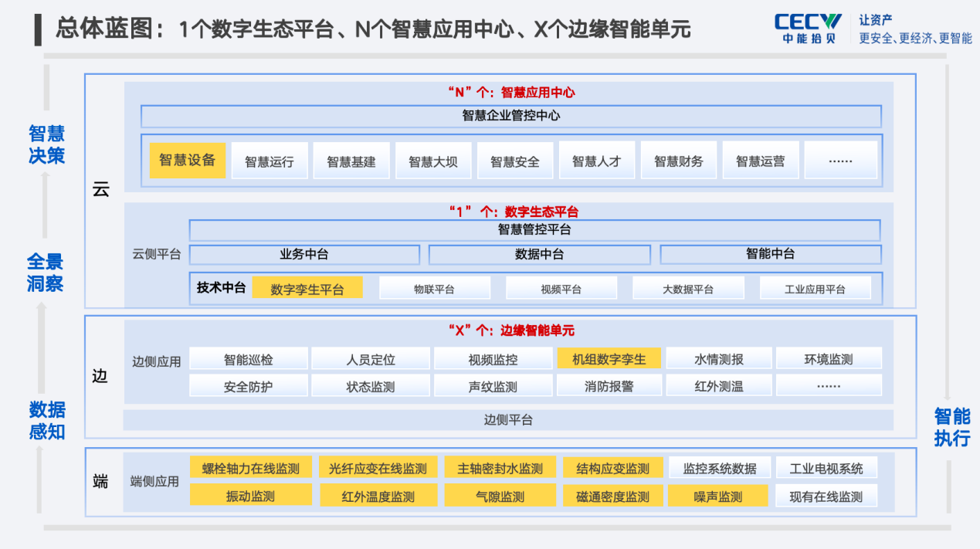Click the CECW company logo
The image size is (980, 549).
click(808, 29)
